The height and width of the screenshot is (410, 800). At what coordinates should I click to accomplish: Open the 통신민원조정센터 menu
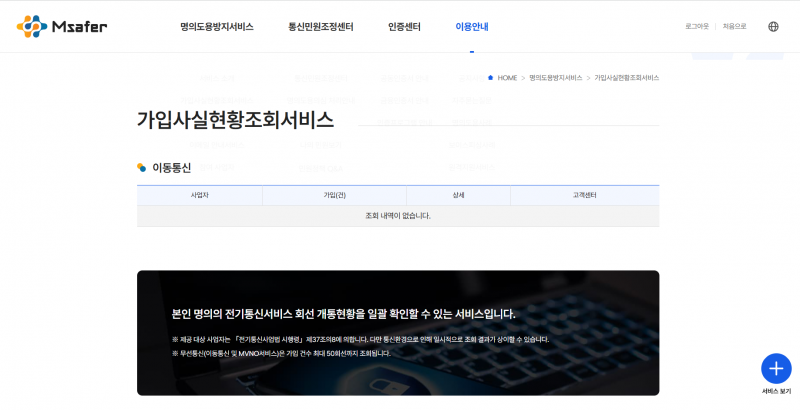click(x=321, y=27)
